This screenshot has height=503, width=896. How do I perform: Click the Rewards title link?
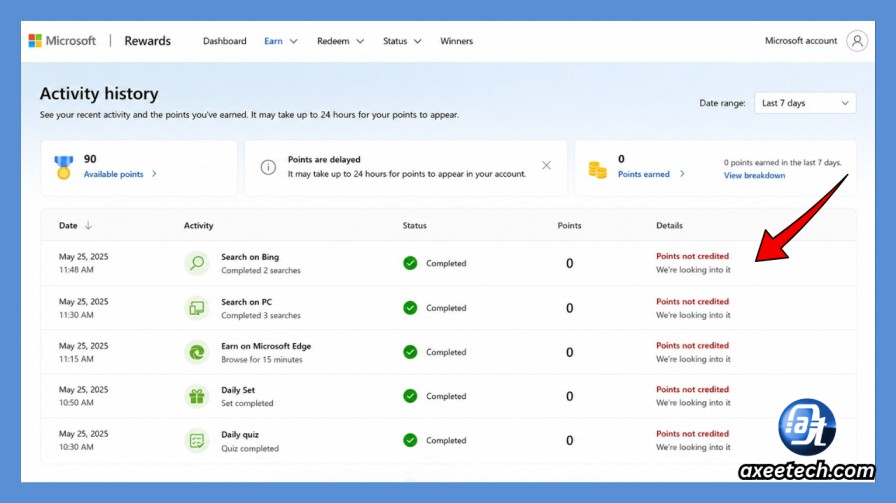(x=147, y=41)
